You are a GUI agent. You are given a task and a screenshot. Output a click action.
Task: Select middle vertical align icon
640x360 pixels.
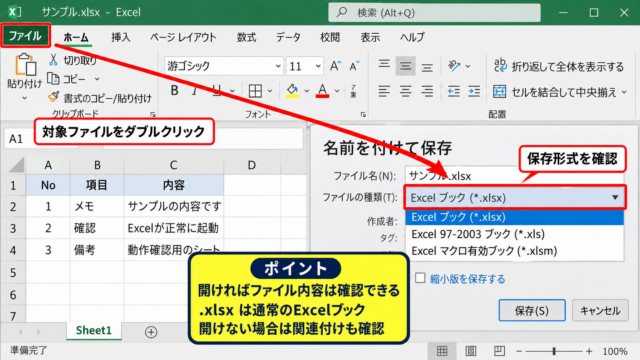(405, 66)
